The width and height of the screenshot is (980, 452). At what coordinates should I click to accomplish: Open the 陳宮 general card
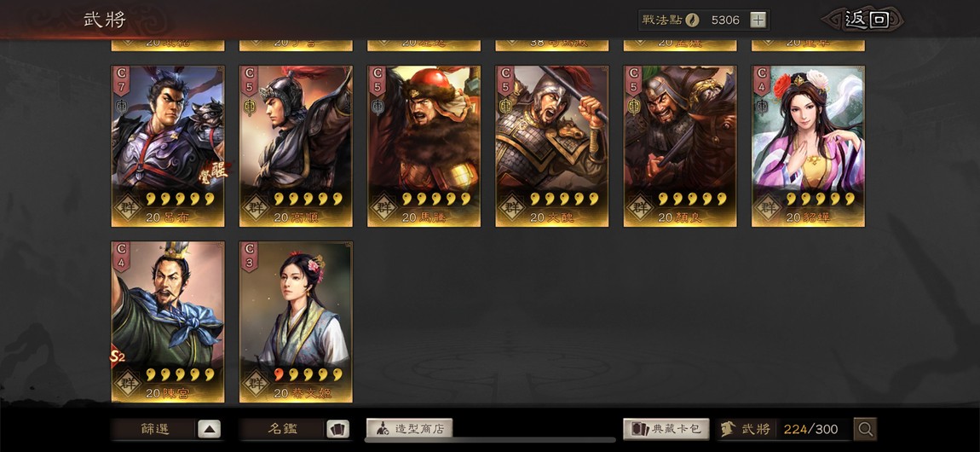point(168,322)
